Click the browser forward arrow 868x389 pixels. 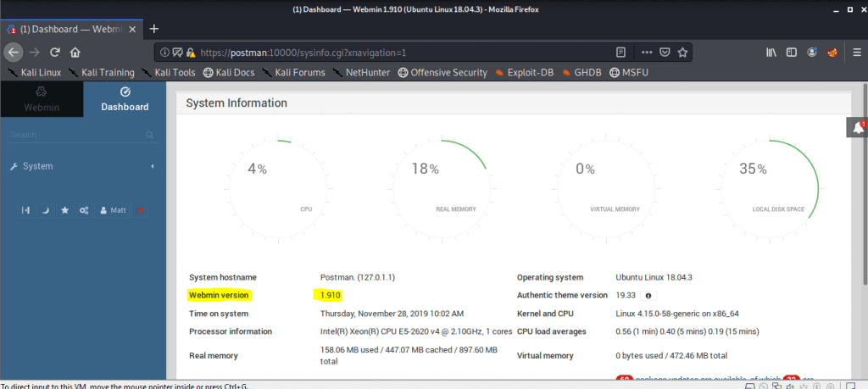tap(34, 53)
